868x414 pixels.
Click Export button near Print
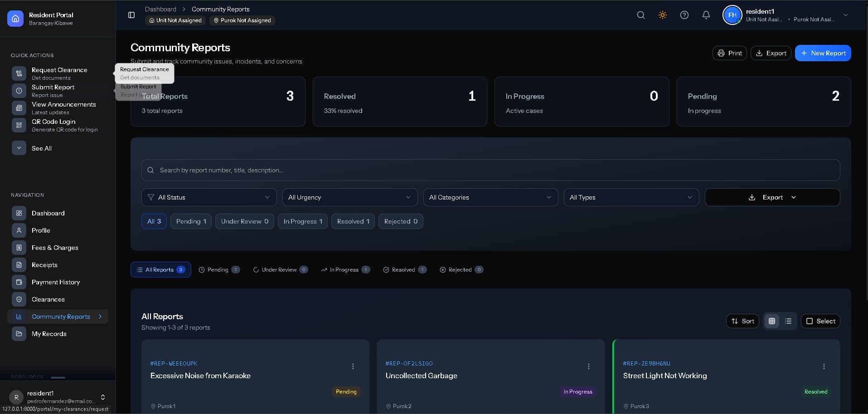tap(771, 53)
